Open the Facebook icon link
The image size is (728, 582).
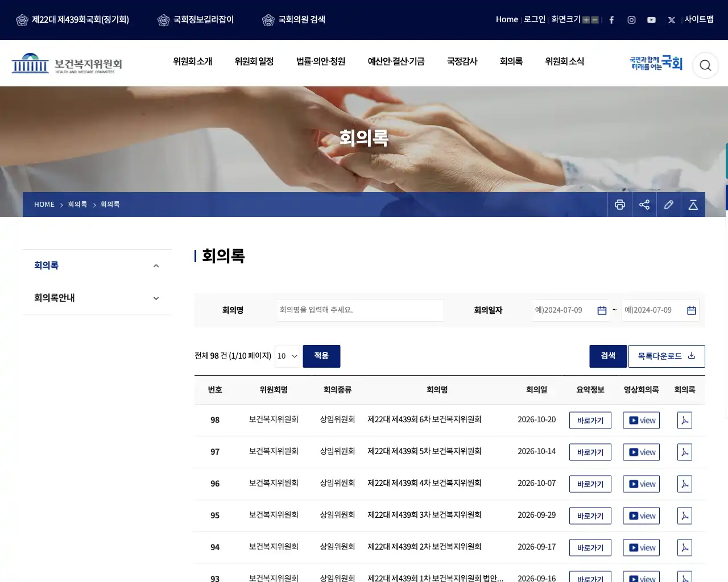(611, 20)
